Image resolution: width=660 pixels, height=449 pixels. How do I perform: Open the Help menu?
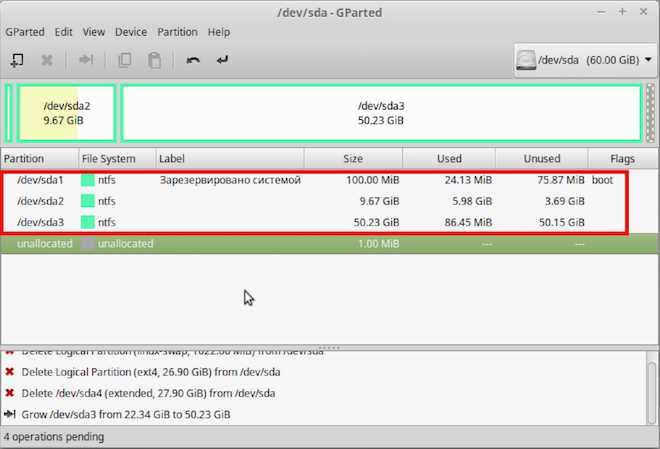point(219,32)
